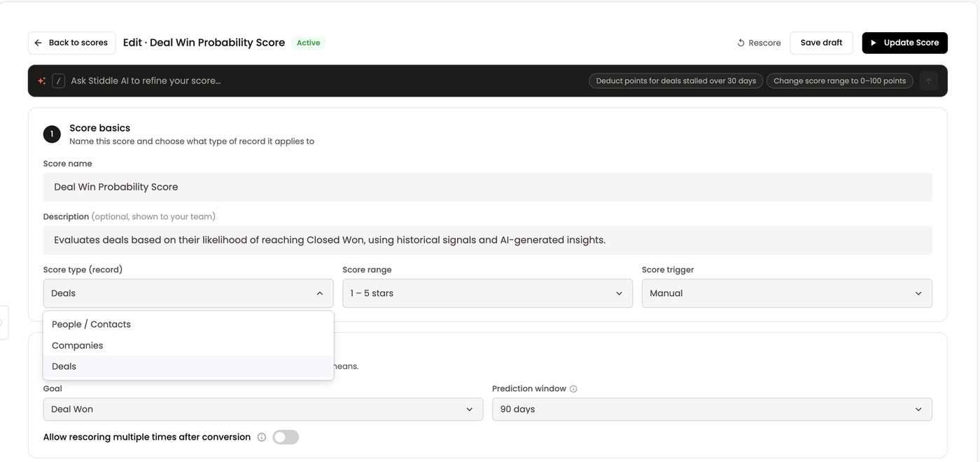Click Update Score button

[904, 43]
